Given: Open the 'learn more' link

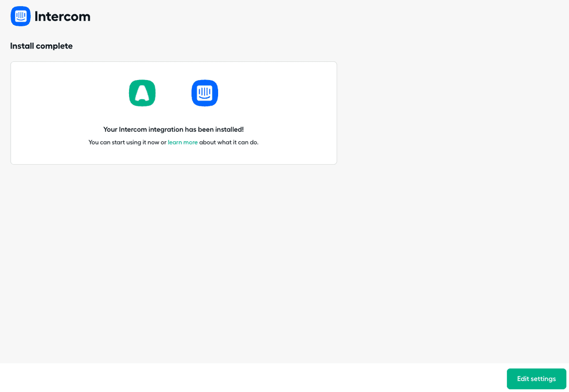Looking at the screenshot, I should tap(182, 142).
